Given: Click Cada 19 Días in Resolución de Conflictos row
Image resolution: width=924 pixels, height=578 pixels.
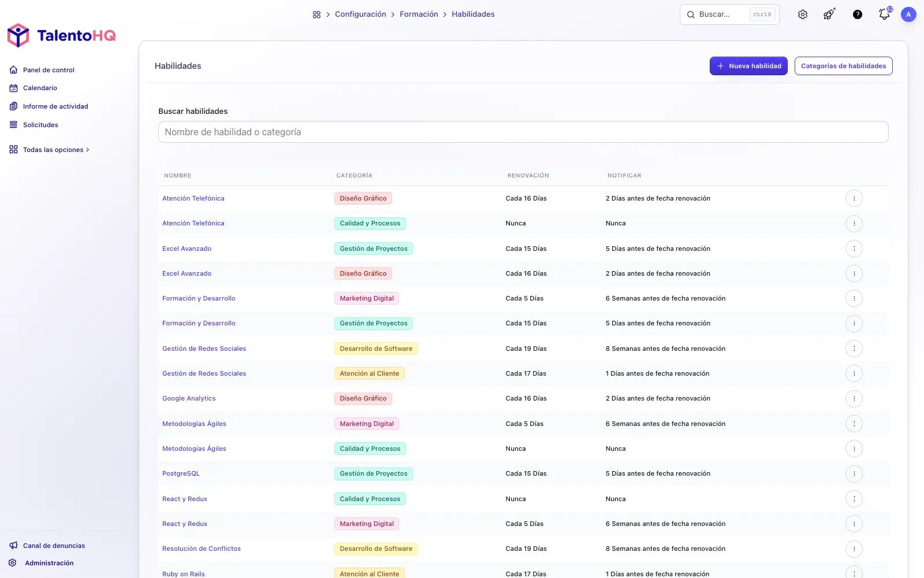Looking at the screenshot, I should 526,549.
